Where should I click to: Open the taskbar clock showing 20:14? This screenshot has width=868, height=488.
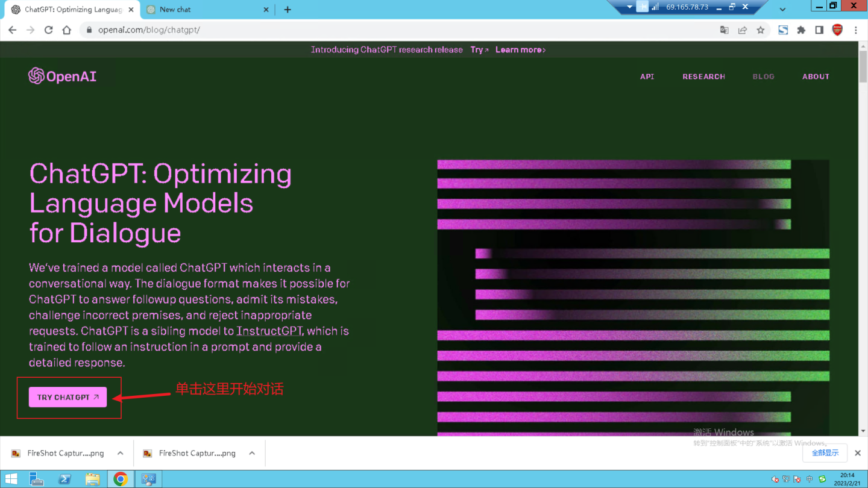[x=848, y=479]
